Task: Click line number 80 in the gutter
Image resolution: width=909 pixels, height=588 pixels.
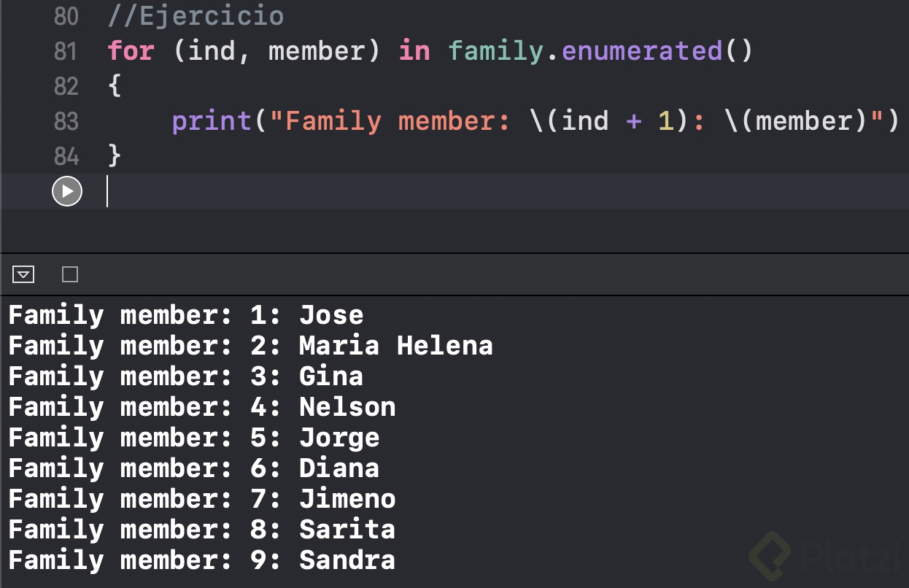Action: click(66, 16)
